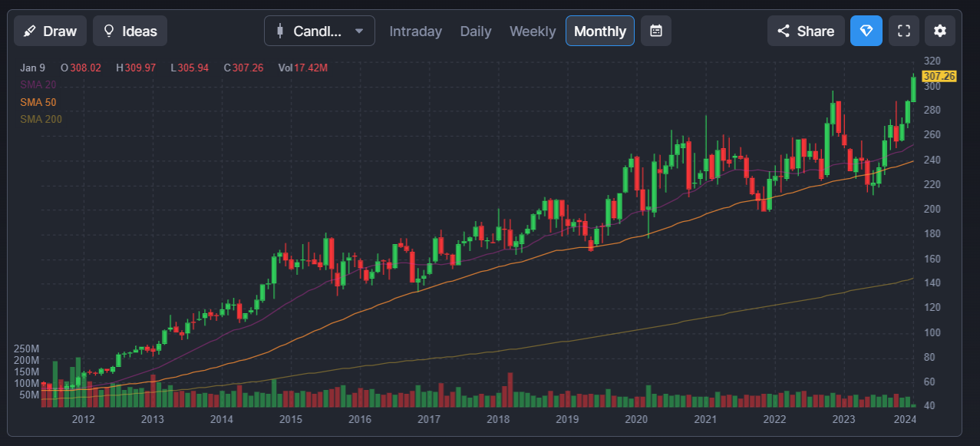980x446 pixels.
Task: Click the blue diamond premium icon
Action: point(866,31)
